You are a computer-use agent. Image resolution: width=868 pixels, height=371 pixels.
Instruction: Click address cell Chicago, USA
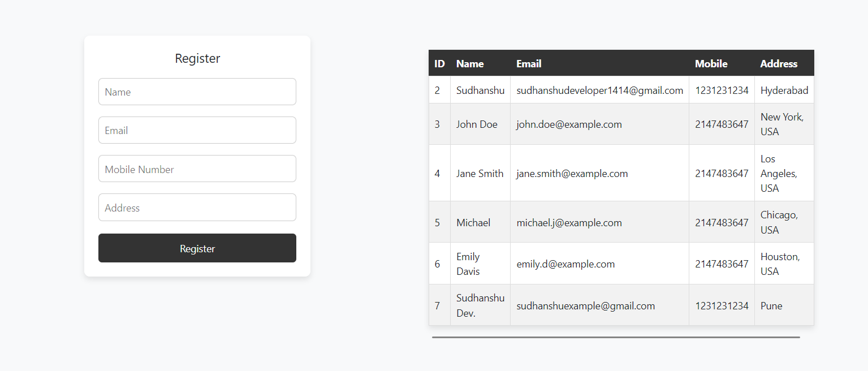(x=784, y=222)
